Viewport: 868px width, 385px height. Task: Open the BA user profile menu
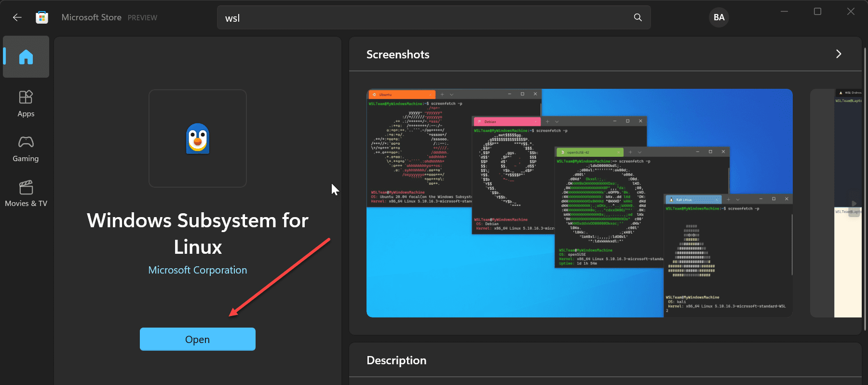tap(719, 17)
